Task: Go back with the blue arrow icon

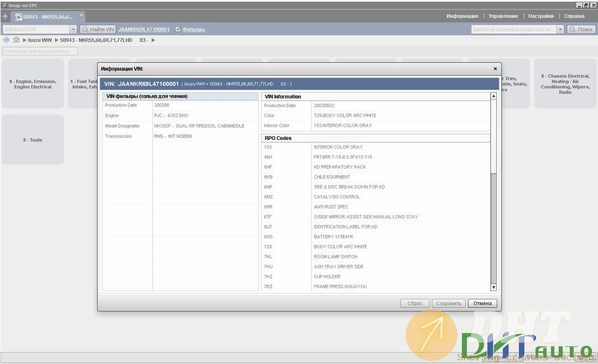Action: pos(6,40)
